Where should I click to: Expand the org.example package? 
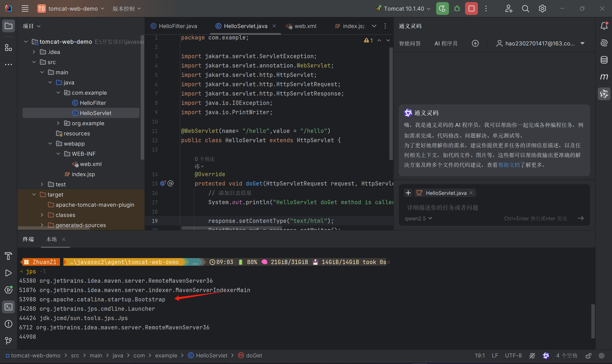pyautogui.click(x=58, y=123)
